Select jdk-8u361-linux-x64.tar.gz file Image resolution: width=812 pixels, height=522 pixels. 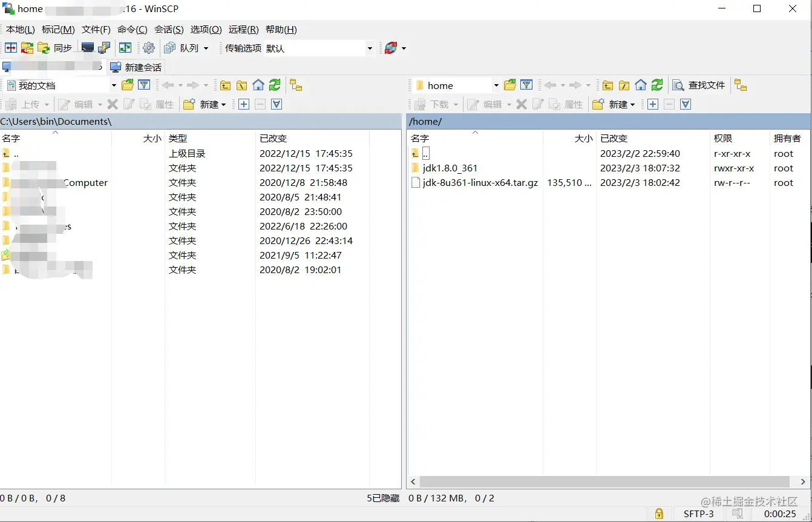[480, 183]
